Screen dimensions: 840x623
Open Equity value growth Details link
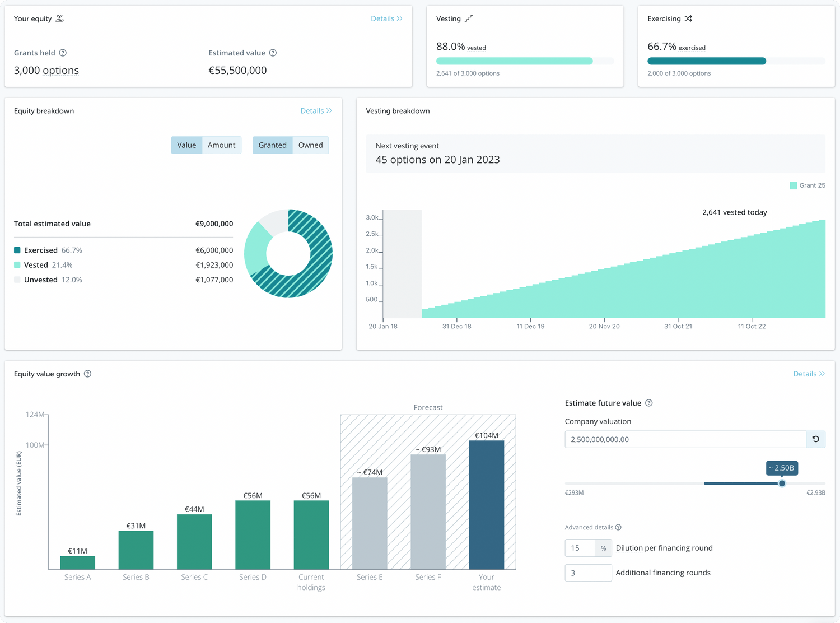click(x=809, y=374)
